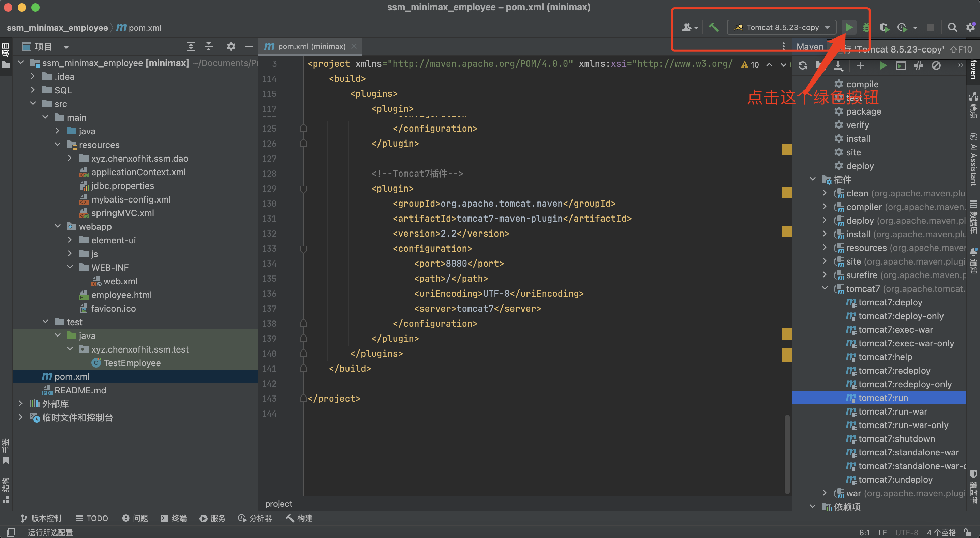Open applicationContext.xml in project tree

point(138,172)
